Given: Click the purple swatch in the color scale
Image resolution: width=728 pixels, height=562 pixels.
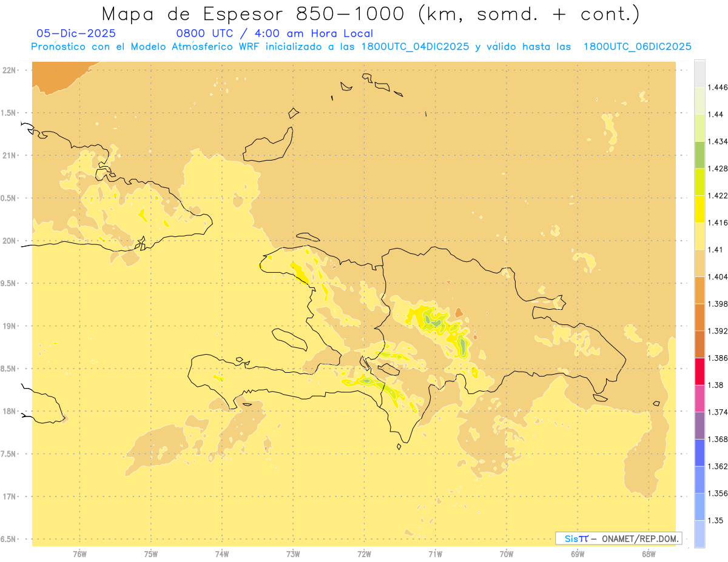Looking at the screenshot, I should 699,426.
